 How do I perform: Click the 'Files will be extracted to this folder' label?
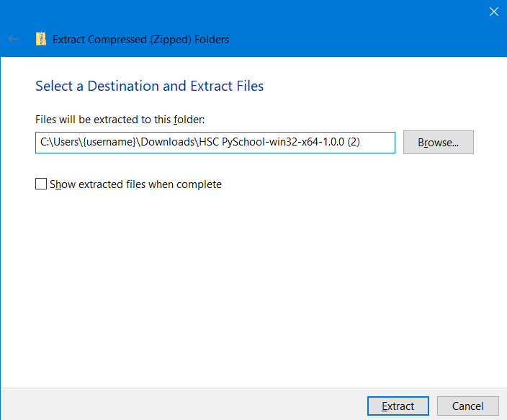click(x=120, y=120)
